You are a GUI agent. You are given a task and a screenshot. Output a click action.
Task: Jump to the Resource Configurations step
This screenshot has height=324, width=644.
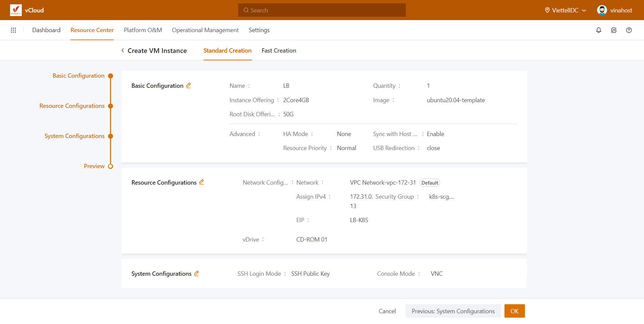[x=72, y=106]
